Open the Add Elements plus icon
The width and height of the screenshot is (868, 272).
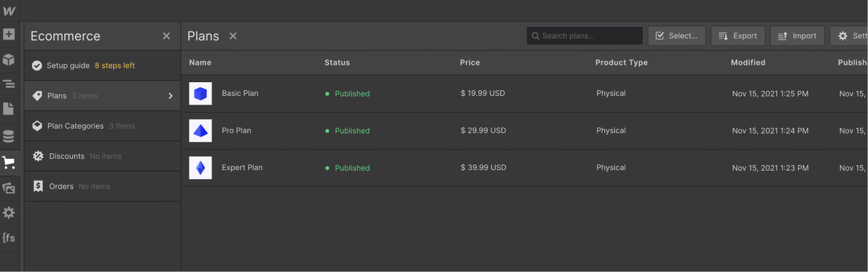click(x=9, y=35)
